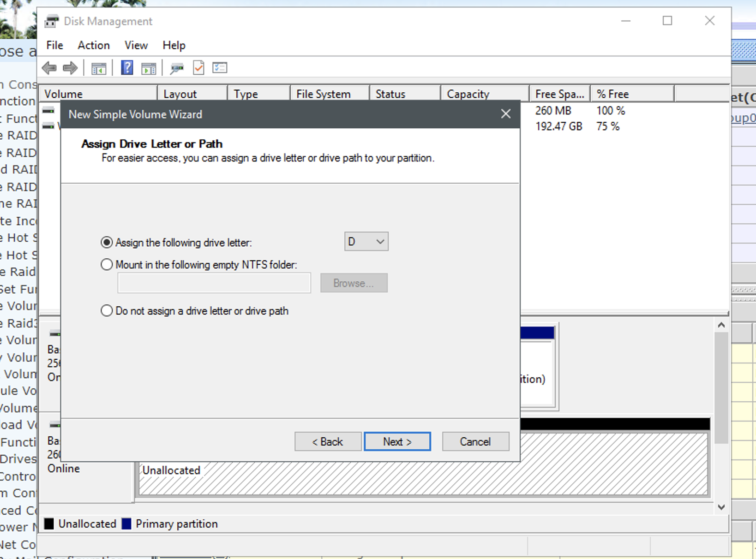This screenshot has width=756, height=559.
Task: Choose "Do not assign a drive letter" option
Action: point(107,311)
